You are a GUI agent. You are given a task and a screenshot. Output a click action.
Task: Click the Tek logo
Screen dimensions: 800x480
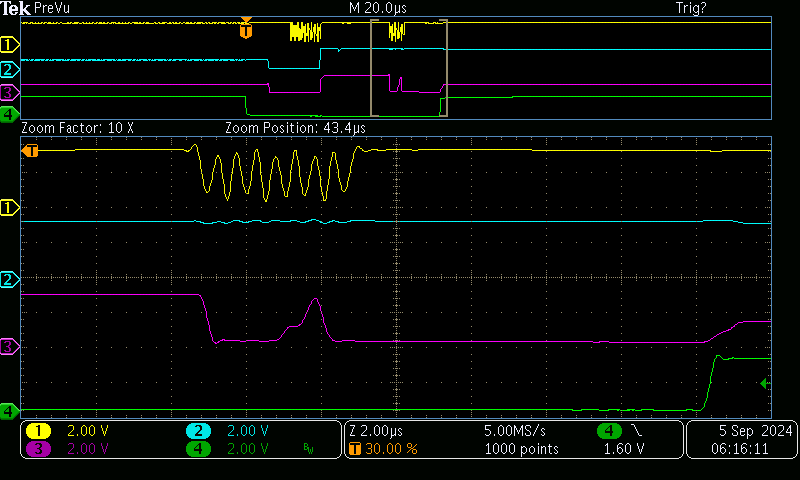point(15,8)
